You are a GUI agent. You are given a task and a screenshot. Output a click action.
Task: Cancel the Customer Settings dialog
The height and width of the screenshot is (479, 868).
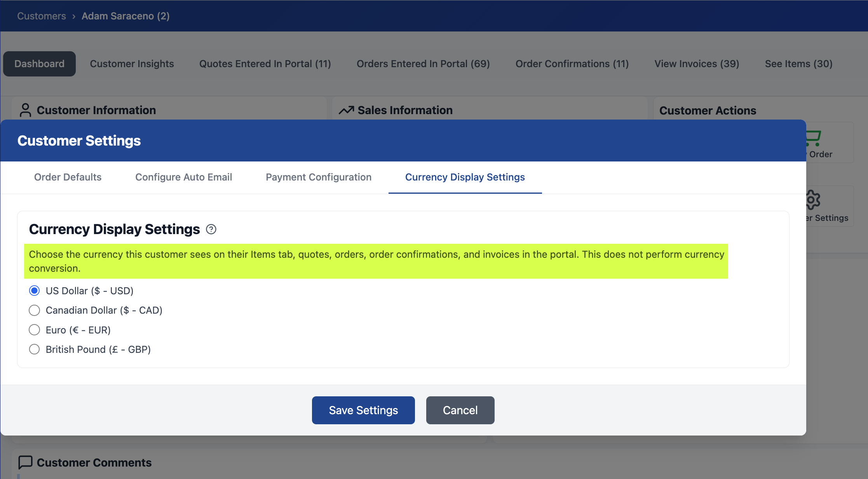point(460,410)
